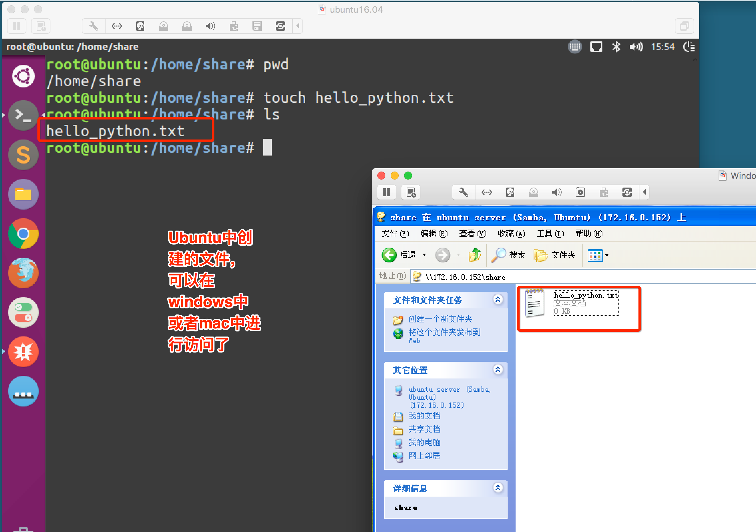Open the 工具(T) menu
The height and width of the screenshot is (532, 756).
[550, 234]
